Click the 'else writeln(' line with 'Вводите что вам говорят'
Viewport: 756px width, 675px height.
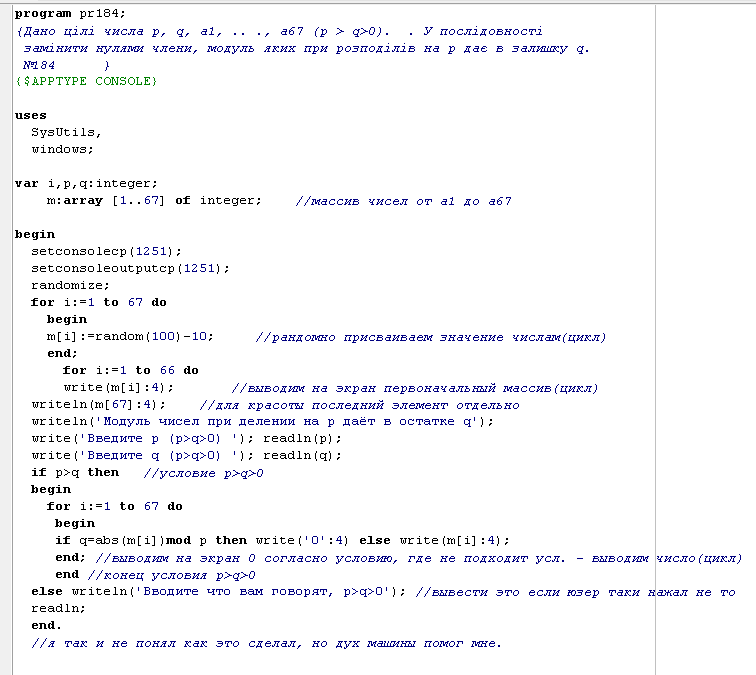[218, 591]
